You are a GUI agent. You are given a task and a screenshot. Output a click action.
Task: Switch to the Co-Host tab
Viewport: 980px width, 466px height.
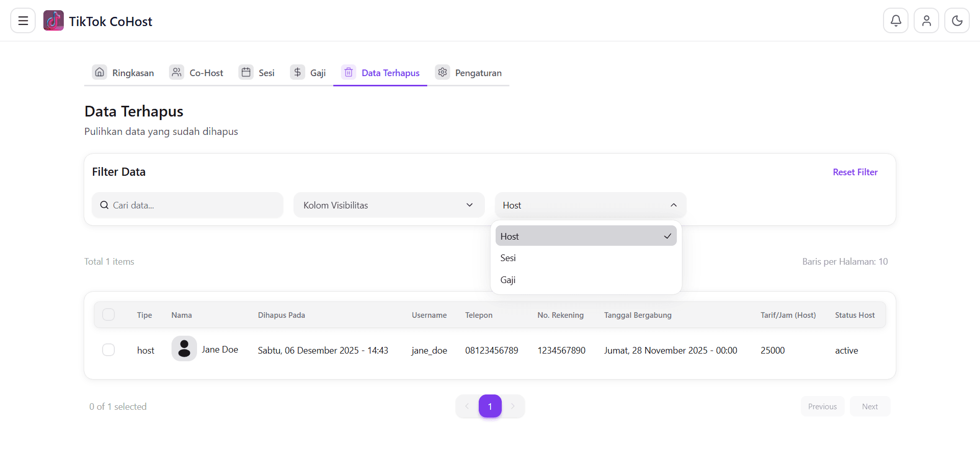206,72
